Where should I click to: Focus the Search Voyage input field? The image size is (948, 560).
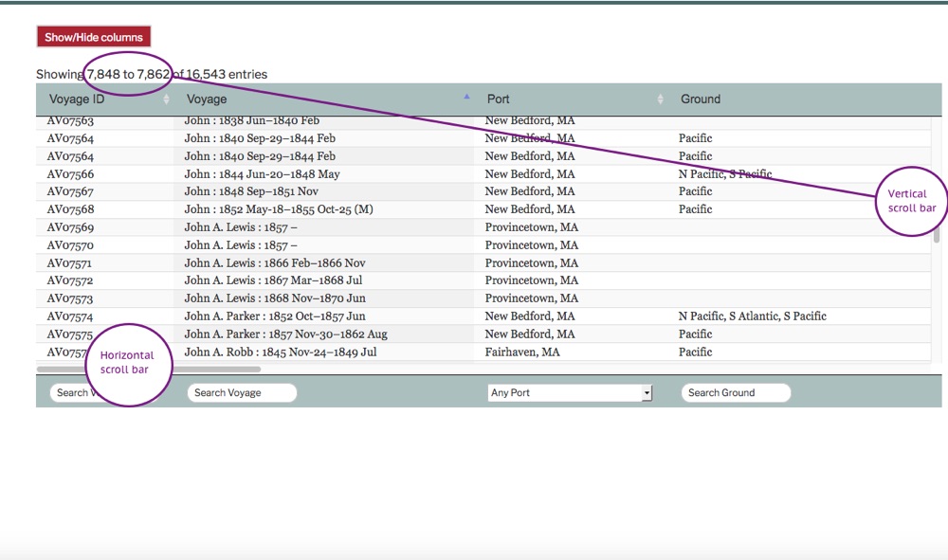pyautogui.click(x=242, y=393)
